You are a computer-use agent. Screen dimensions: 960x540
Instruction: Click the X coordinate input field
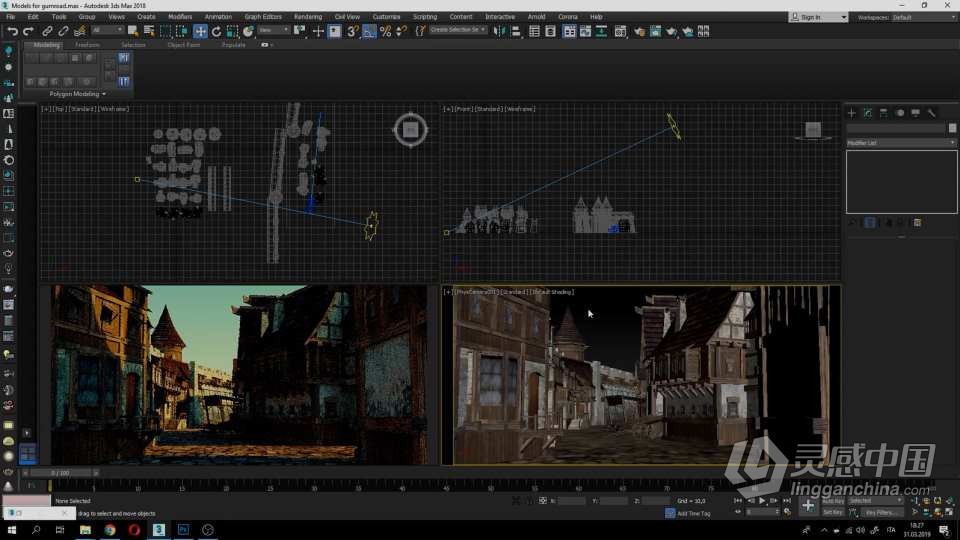pos(572,501)
